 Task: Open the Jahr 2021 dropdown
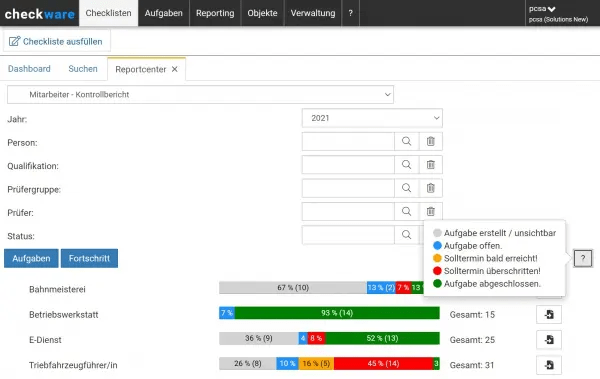coord(372,118)
